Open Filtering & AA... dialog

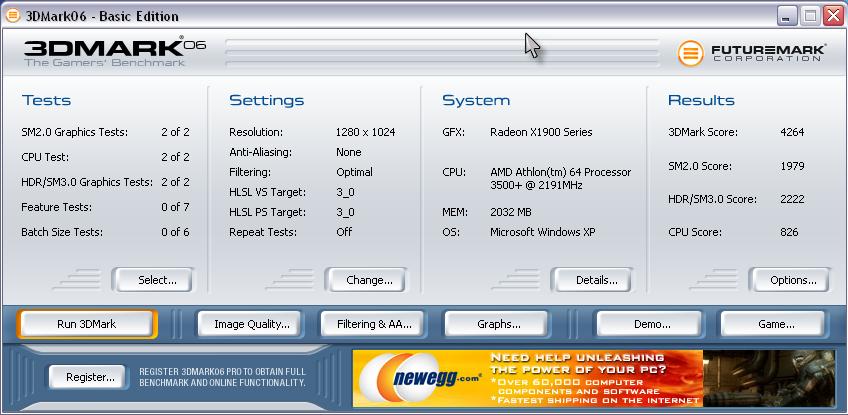tap(374, 324)
